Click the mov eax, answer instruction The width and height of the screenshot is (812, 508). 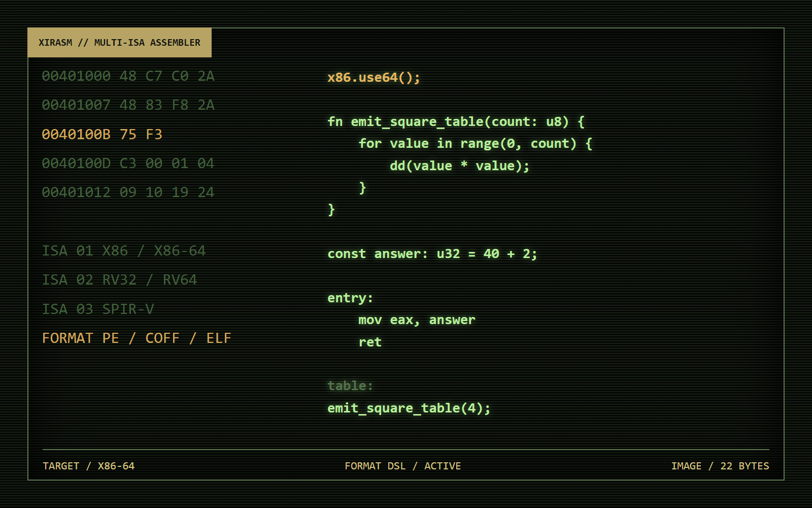coord(417,320)
